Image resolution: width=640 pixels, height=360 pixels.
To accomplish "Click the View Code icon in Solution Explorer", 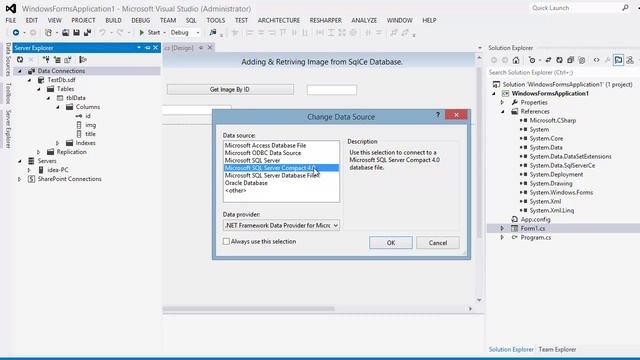I will pos(596,60).
